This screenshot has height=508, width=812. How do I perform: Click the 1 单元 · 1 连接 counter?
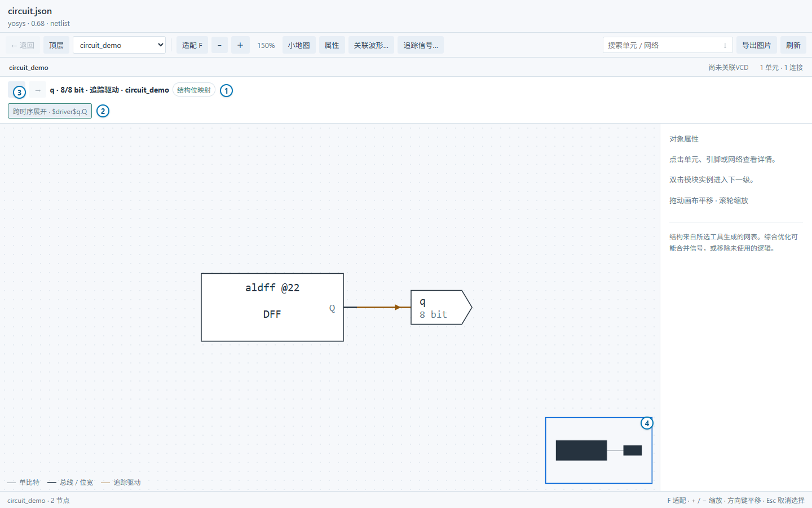pos(781,68)
